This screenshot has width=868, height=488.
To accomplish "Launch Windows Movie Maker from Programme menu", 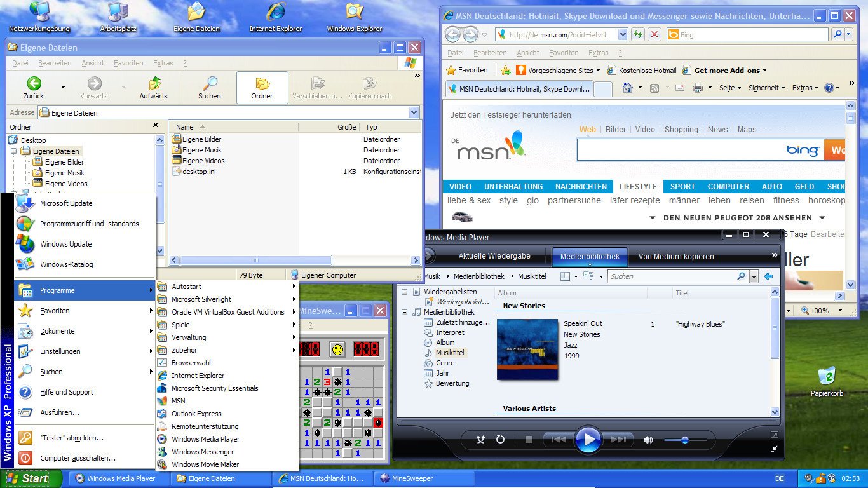I will [x=227, y=464].
